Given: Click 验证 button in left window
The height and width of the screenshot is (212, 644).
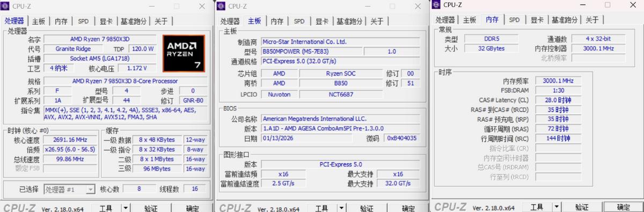Looking at the screenshot, I should [151, 208].
